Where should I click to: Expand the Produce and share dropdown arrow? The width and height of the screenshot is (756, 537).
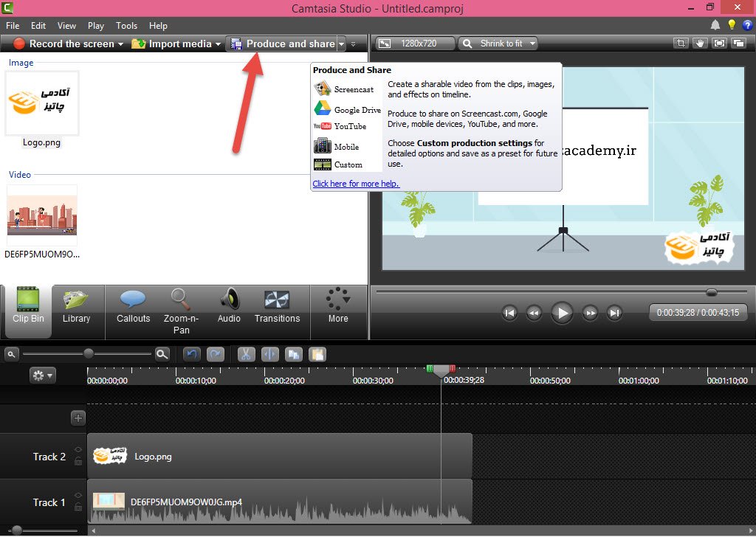[x=341, y=44]
